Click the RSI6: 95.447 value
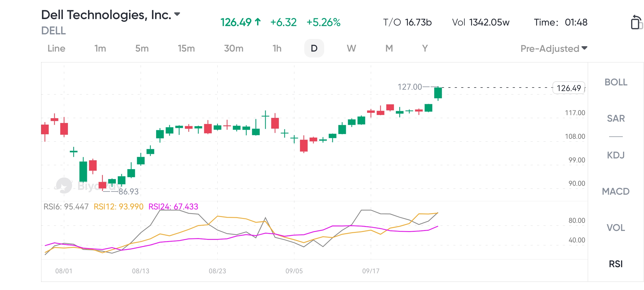This screenshot has width=644, height=290. coord(66,206)
